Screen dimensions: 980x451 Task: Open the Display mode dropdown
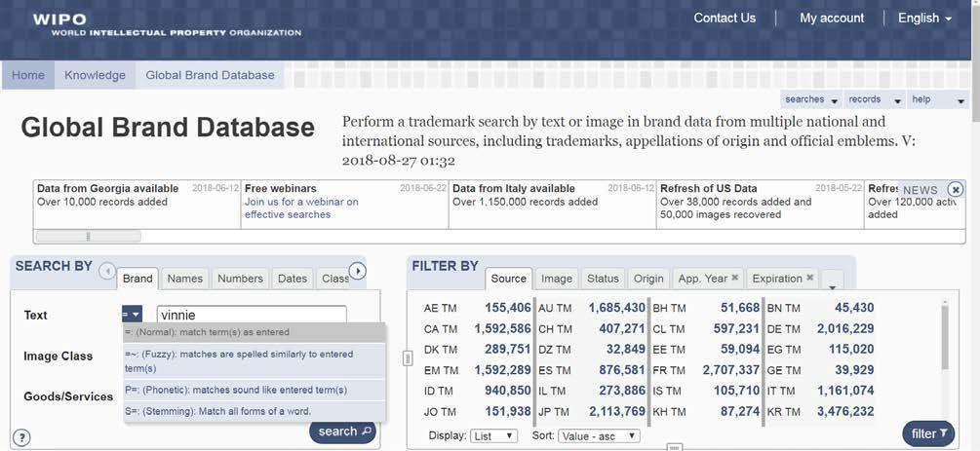click(x=493, y=436)
